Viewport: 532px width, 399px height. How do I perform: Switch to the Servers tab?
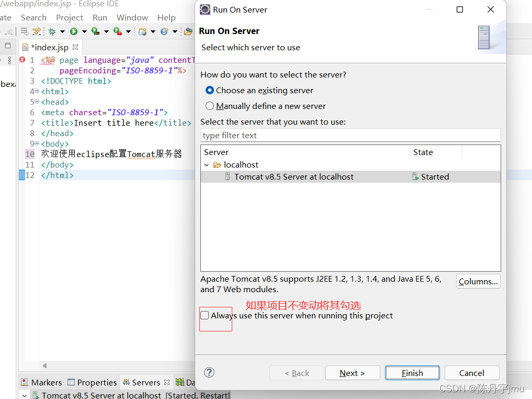point(146,382)
